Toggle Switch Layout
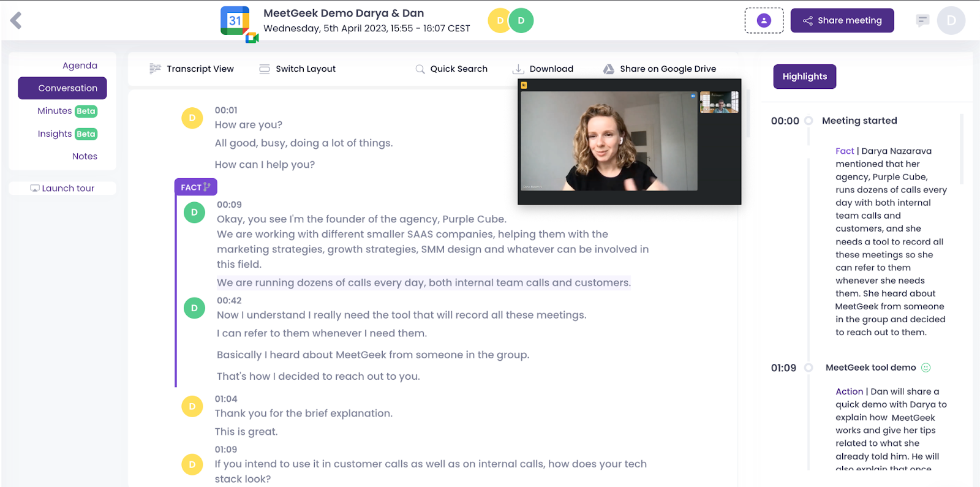Viewport: 980px width, 487px height. (298, 69)
